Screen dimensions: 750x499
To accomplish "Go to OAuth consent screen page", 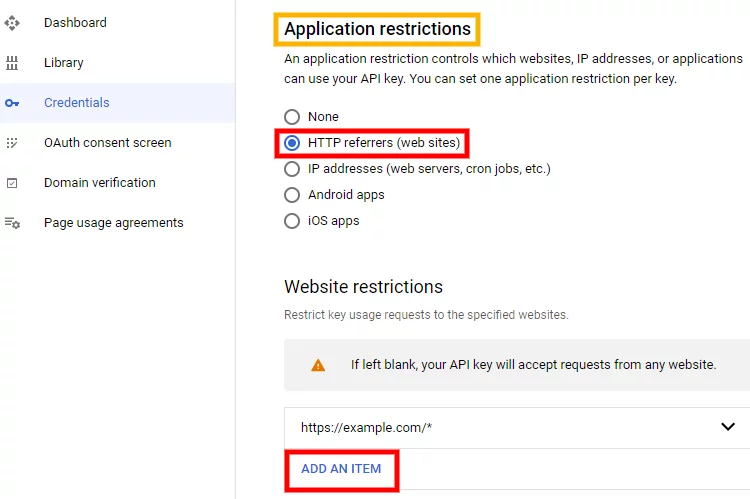I will (x=108, y=143).
